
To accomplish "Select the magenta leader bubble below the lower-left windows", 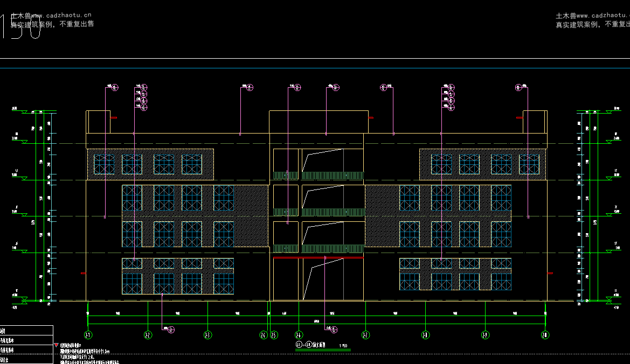I will pyautogui.click(x=171, y=330).
